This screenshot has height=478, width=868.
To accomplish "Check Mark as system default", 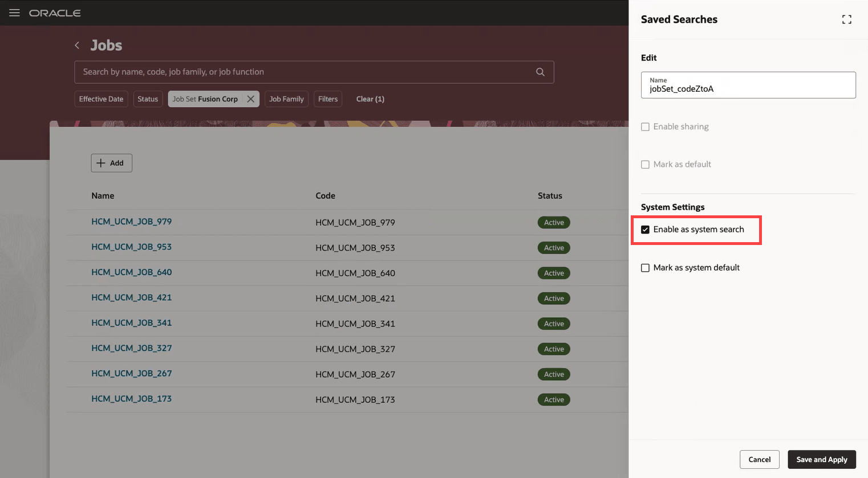I will click(645, 267).
